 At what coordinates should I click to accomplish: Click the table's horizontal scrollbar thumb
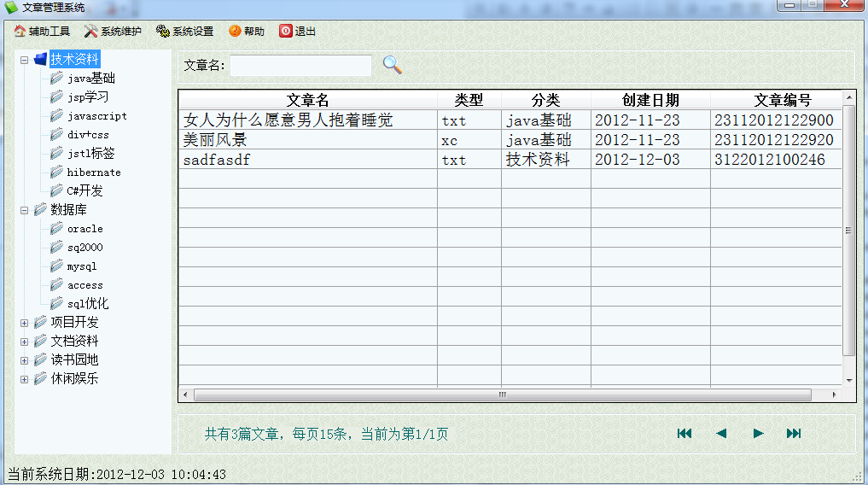[x=503, y=394]
